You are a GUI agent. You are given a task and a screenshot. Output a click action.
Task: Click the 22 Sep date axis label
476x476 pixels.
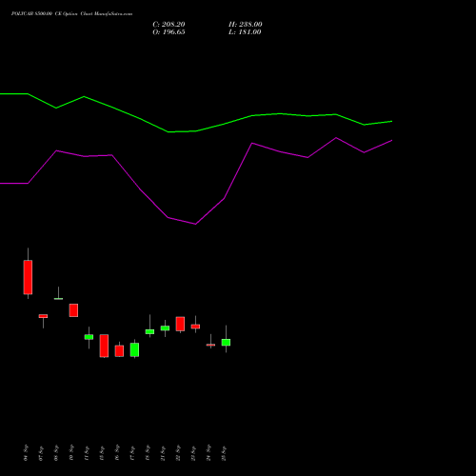pyautogui.click(x=178, y=453)
